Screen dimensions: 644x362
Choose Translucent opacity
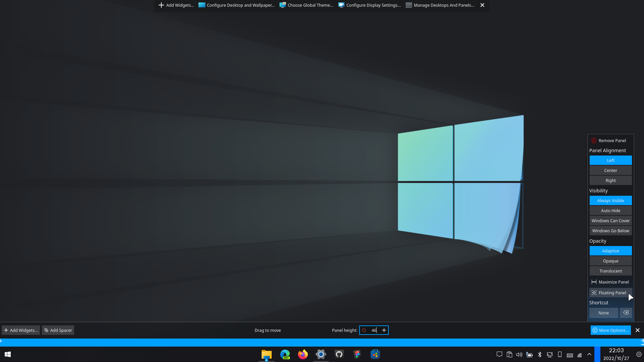(x=610, y=271)
